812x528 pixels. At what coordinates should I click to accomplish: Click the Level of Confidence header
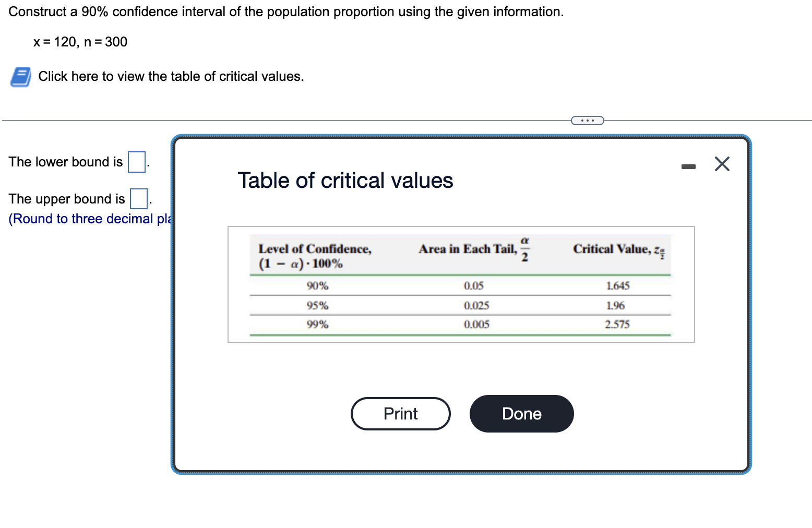coord(315,249)
